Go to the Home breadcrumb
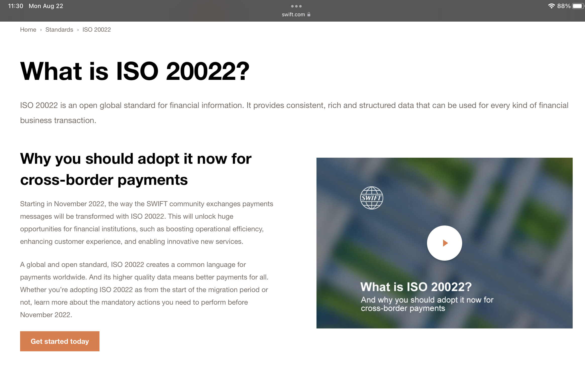Image resolution: width=585 pixels, height=392 pixels. (x=28, y=30)
